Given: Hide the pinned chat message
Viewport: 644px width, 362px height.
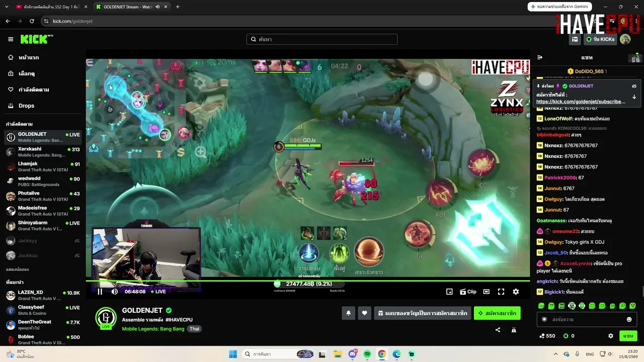Looking at the screenshot, I should pos(634,86).
